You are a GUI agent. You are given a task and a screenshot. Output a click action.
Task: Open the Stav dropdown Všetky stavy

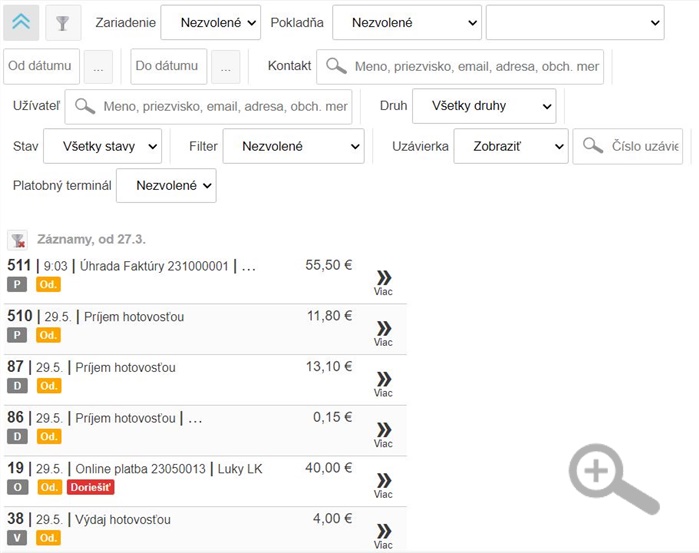(x=103, y=146)
